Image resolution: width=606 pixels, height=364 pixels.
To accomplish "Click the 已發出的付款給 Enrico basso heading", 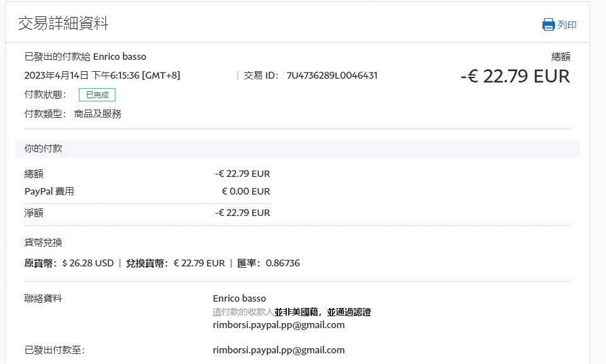I will pyautogui.click(x=85, y=57).
